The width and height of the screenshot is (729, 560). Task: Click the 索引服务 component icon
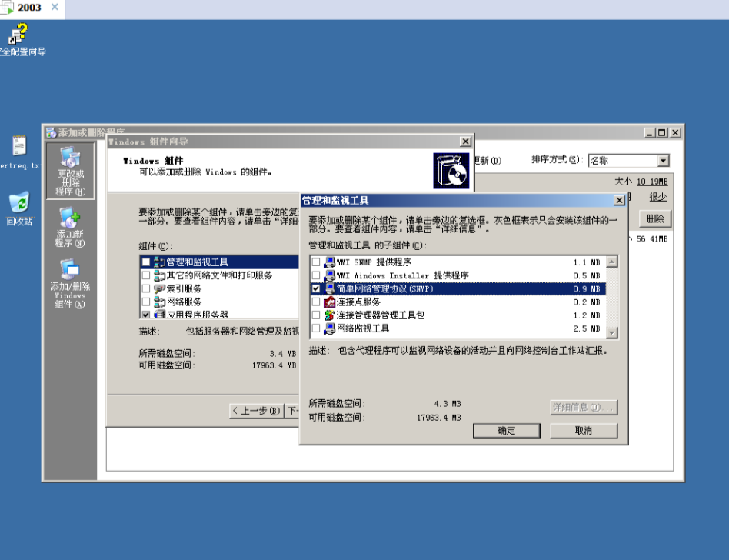pos(159,288)
